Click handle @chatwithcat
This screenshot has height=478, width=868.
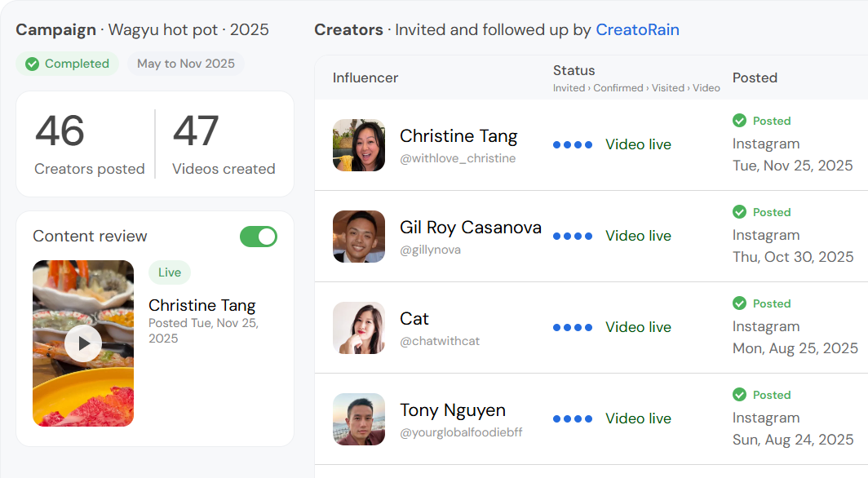click(440, 341)
